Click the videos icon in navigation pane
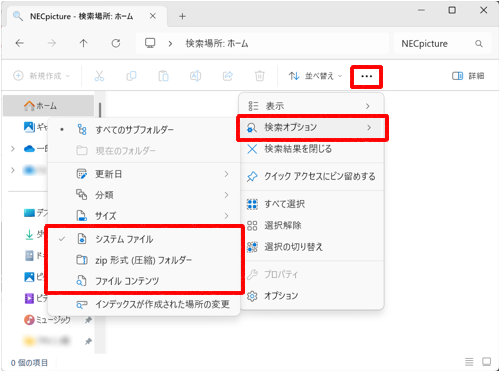Screen dimensions: 500x372 point(29,298)
